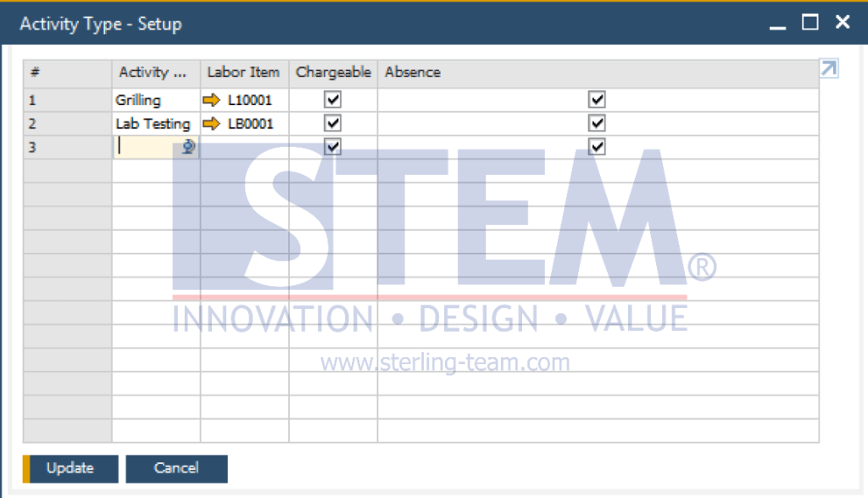The height and width of the screenshot is (498, 868).
Task: Disable Absence checkbox in row 3
Action: pyautogui.click(x=597, y=146)
